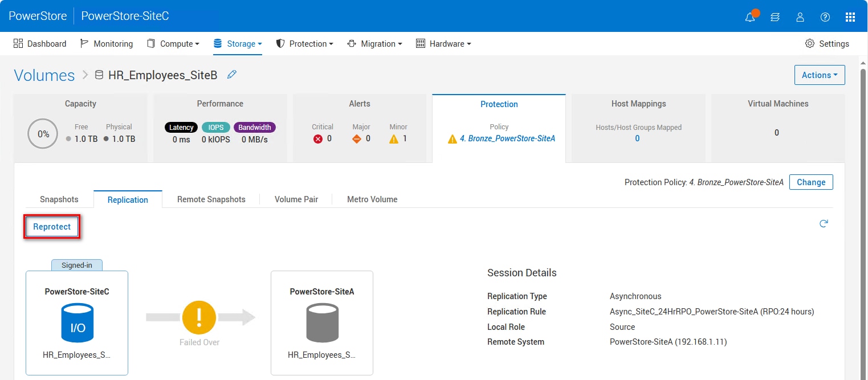The height and width of the screenshot is (380, 868).
Task: Click the Latency pill
Action: (x=181, y=128)
